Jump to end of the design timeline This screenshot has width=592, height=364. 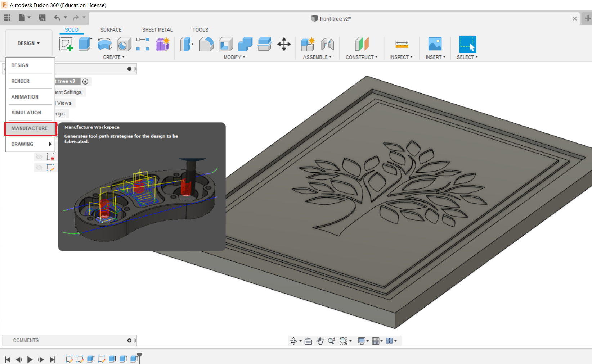pos(53,359)
